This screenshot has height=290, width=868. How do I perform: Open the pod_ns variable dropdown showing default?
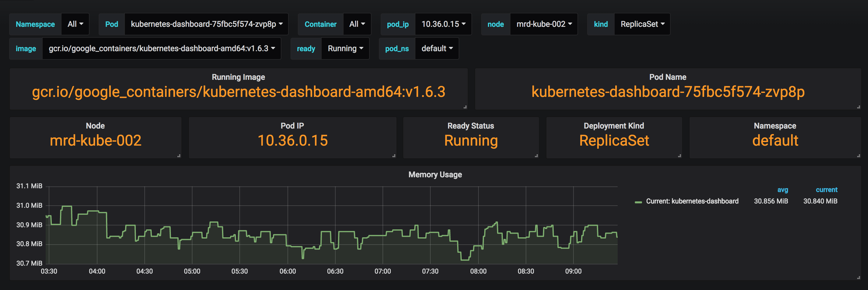pos(437,48)
